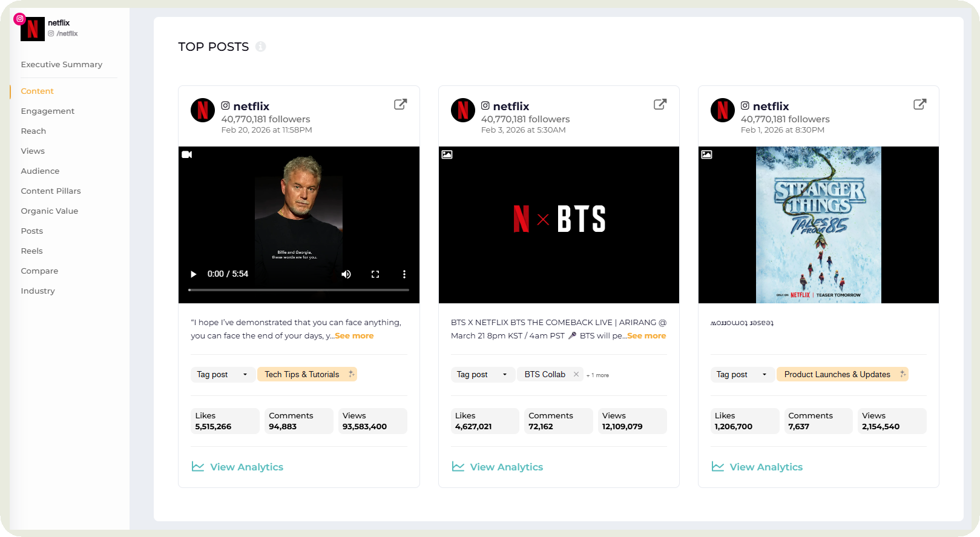Navigate to Organic Value

50,211
